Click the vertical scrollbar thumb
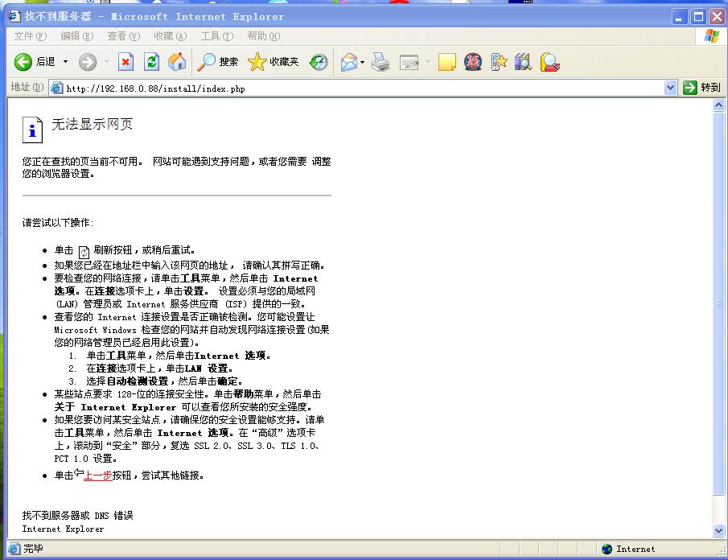 [718, 303]
